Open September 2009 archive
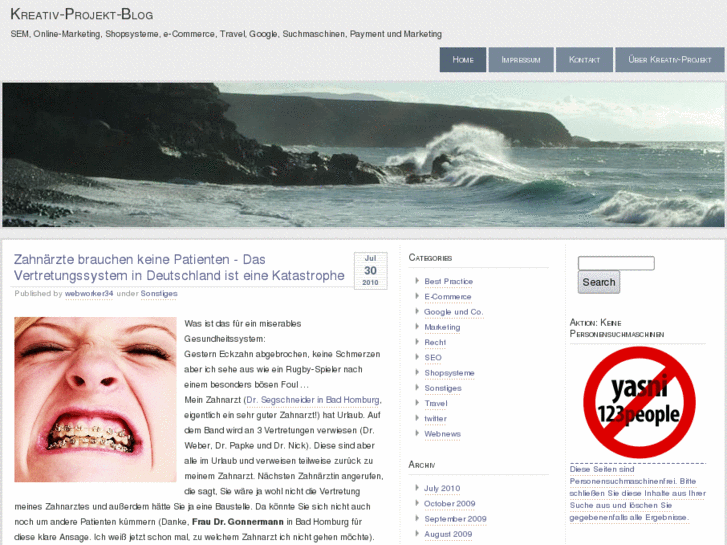 [455, 519]
